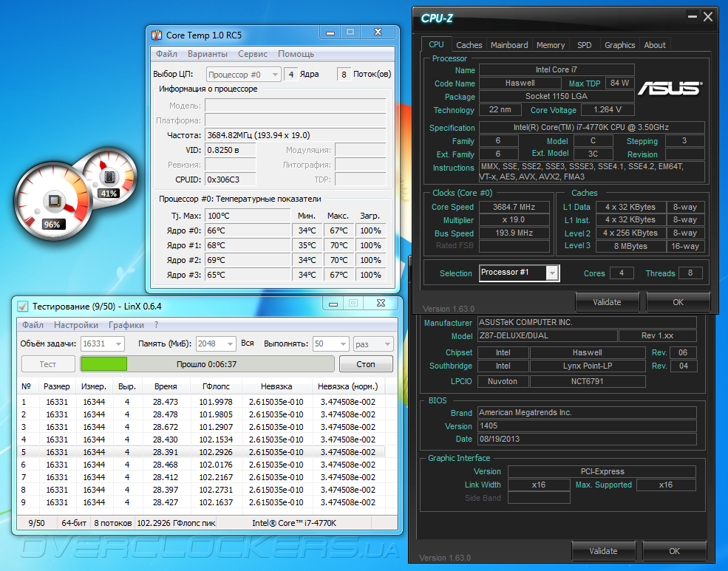Switch to the SPD tab in CPU-Z
Viewport: 728px width, 571px height.
pyautogui.click(x=584, y=45)
